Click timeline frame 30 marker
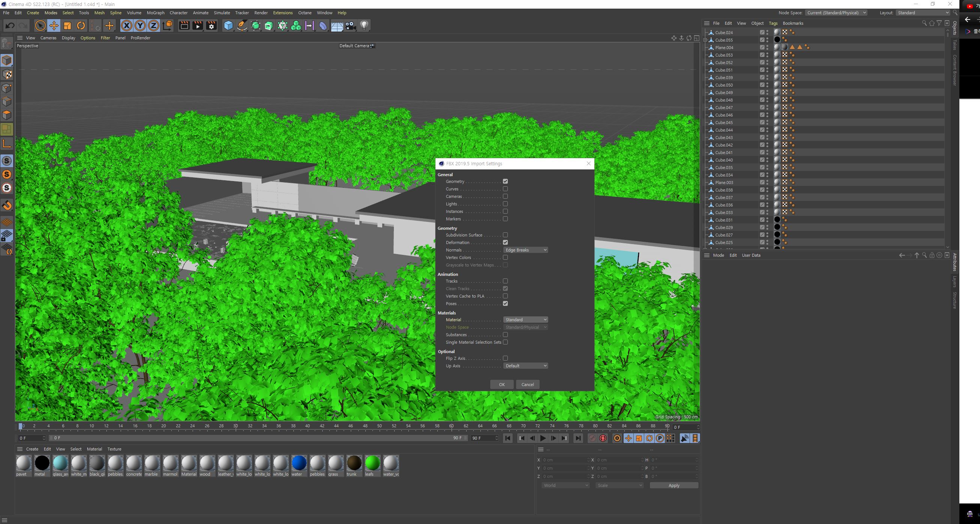 (235, 427)
